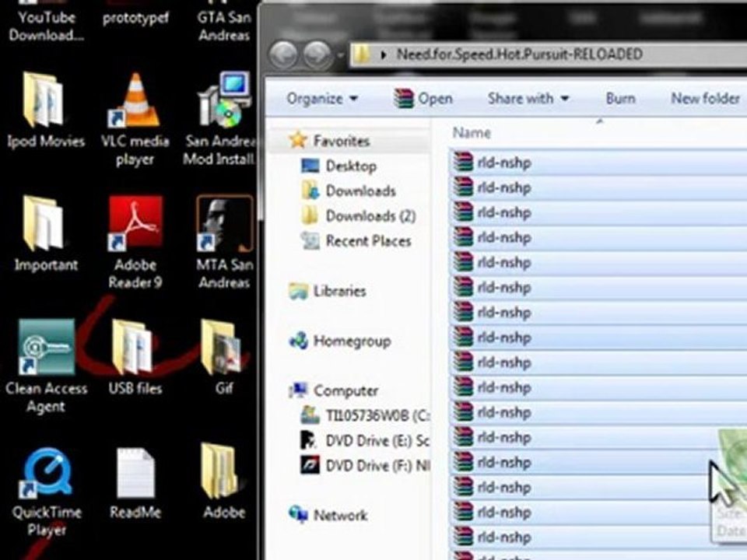Image resolution: width=747 pixels, height=560 pixels.
Task: Click Need.for.Speed.Hot.Pursuit-RELOADED path segment
Action: point(519,54)
